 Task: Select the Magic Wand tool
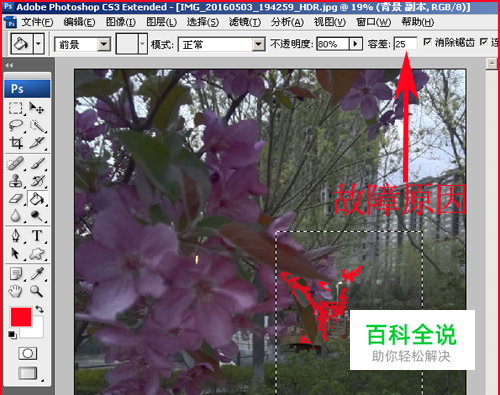click(37, 126)
